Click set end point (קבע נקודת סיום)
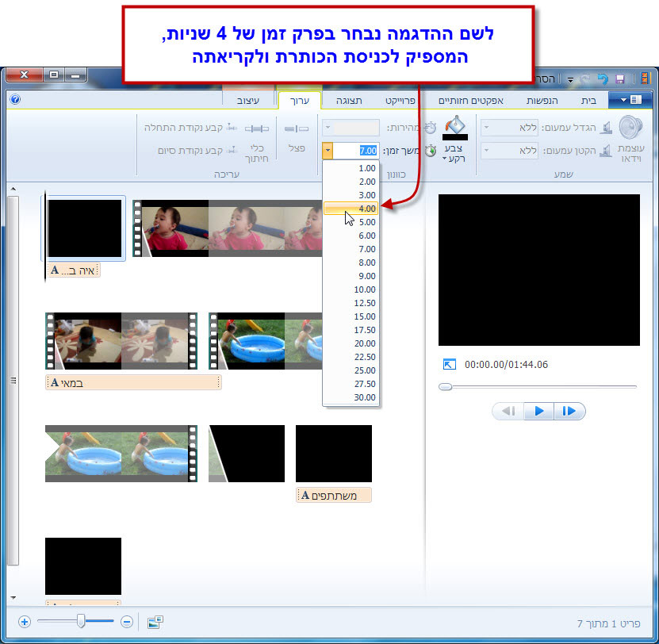 click(x=197, y=151)
